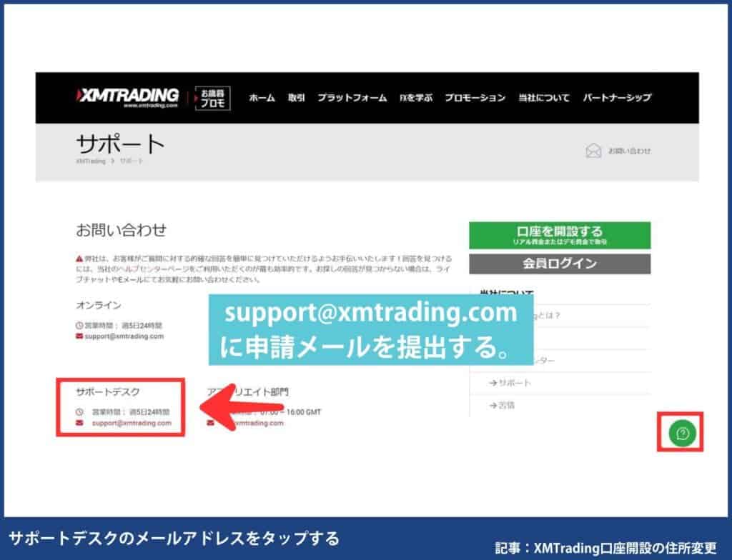This screenshot has height=560, width=732.
Task: Open the →サポート sidebar link
Action: (x=510, y=383)
